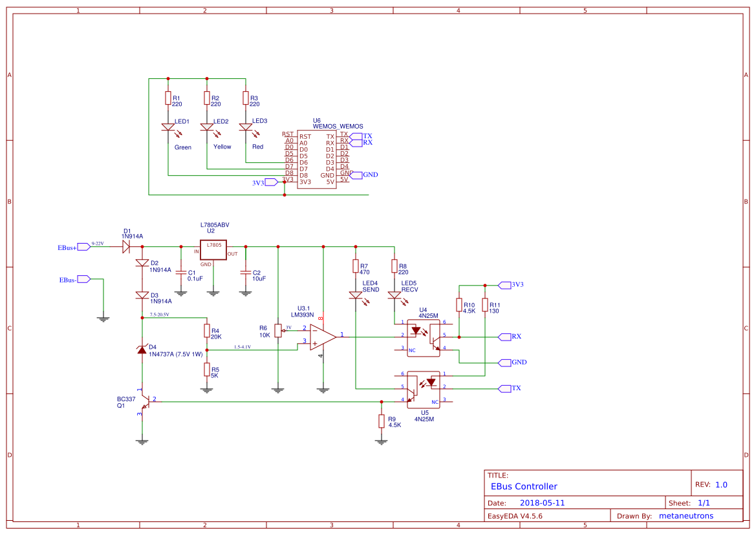Click the ground symbol below the L7805 regulator
Viewport: 756px width, 535px height.
coord(213,293)
